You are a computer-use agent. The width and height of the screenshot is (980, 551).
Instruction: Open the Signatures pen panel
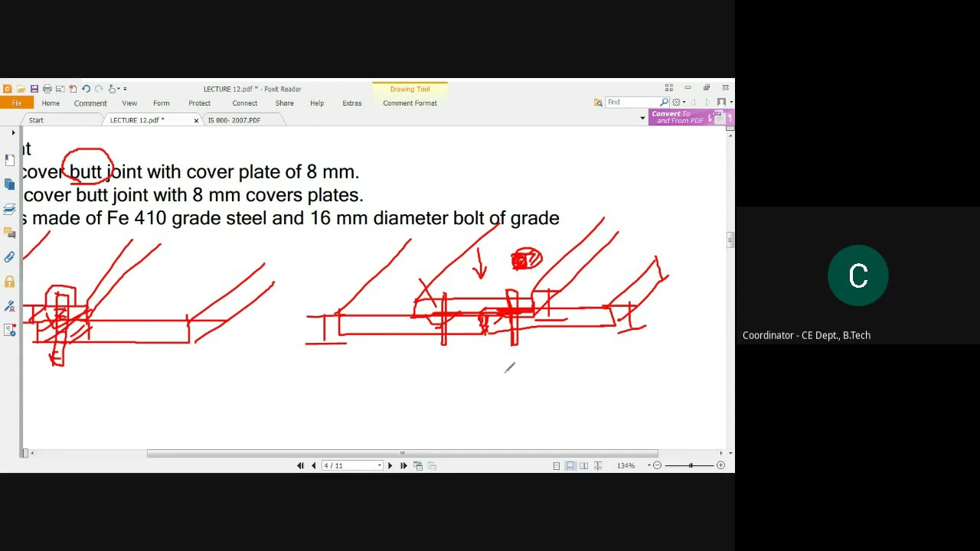click(x=9, y=307)
